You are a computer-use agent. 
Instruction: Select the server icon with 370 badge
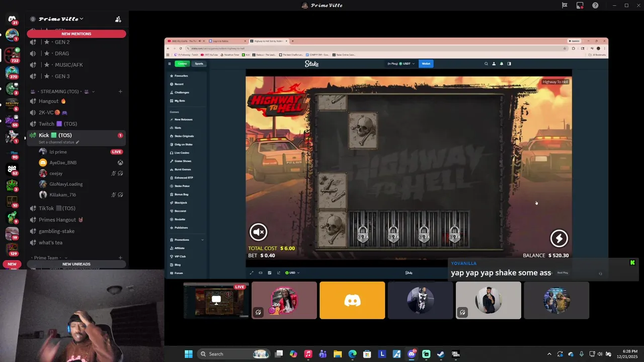12,72
